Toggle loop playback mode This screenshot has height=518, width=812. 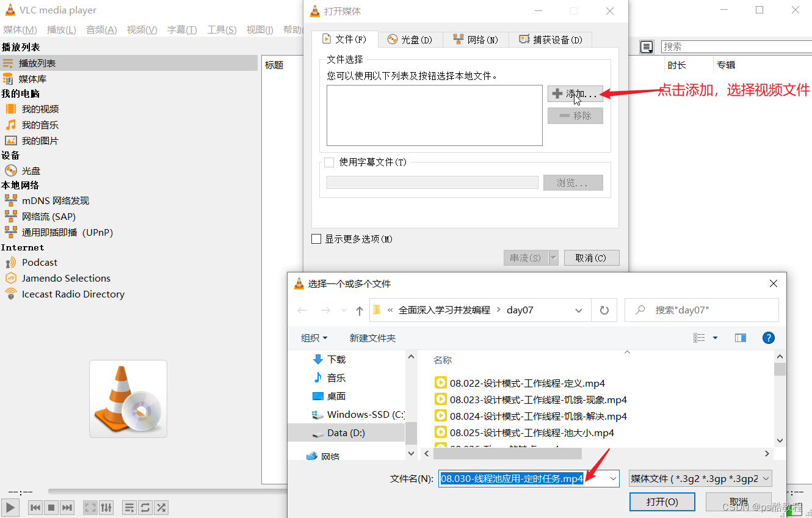coord(145,508)
